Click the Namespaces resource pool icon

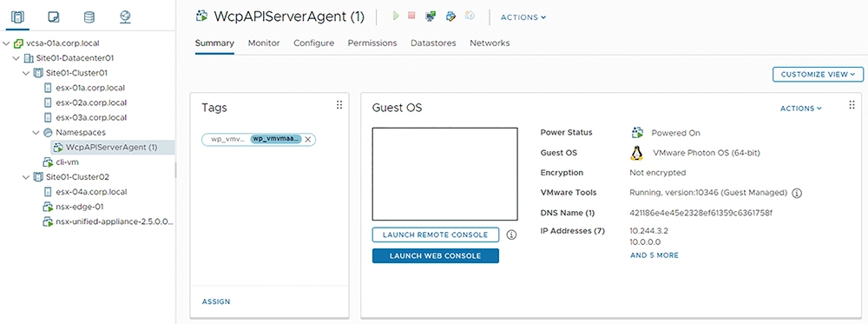[48, 132]
